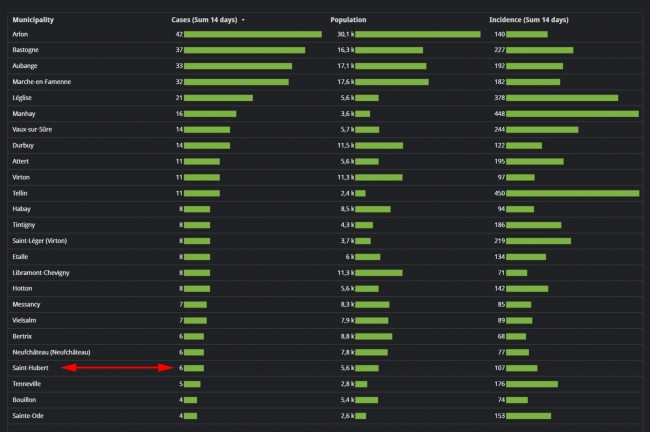650x432 pixels.
Task: Select the Arlon municipality row
Action: (x=325, y=34)
